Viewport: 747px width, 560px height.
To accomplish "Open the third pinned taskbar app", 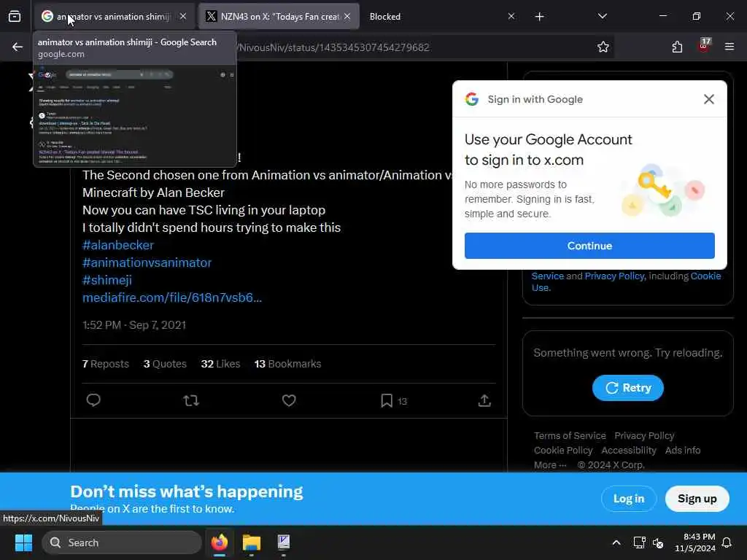I will [284, 542].
